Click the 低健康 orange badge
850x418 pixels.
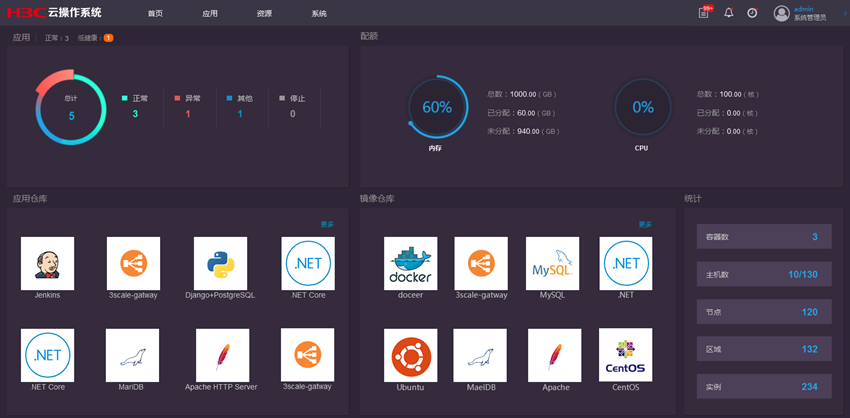click(x=108, y=38)
